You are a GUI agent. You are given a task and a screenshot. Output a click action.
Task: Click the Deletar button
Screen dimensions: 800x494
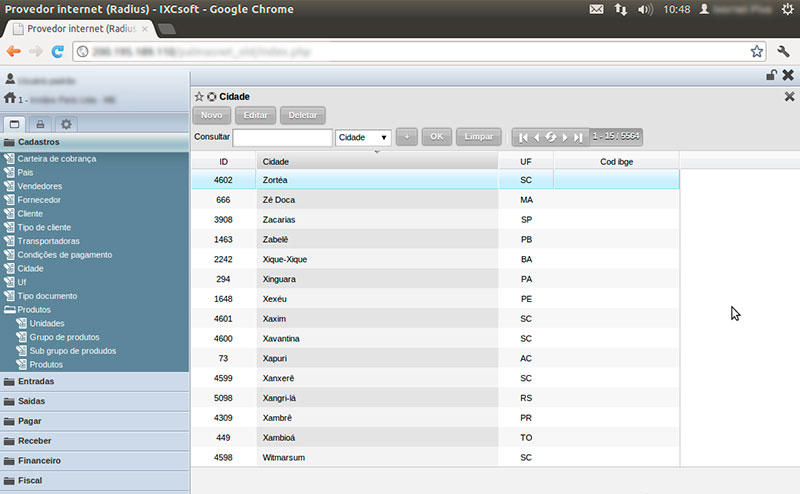[303, 115]
